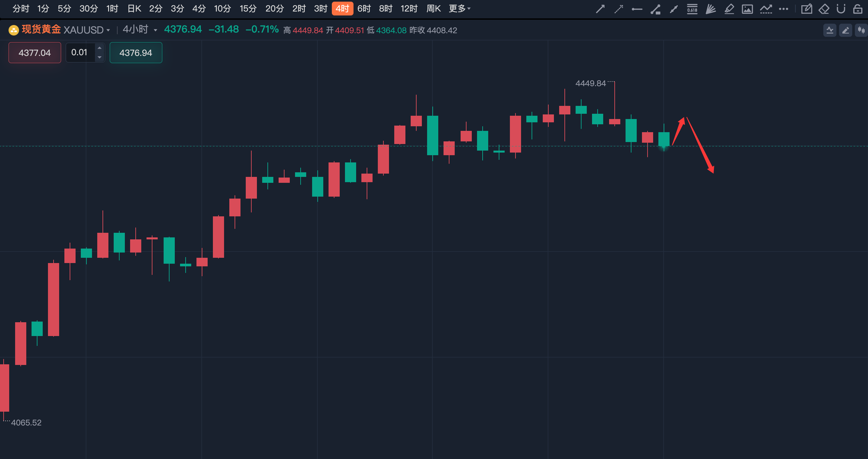Click the 4065.52 chart low label
Image resolution: width=868 pixels, height=459 pixels.
(26, 423)
